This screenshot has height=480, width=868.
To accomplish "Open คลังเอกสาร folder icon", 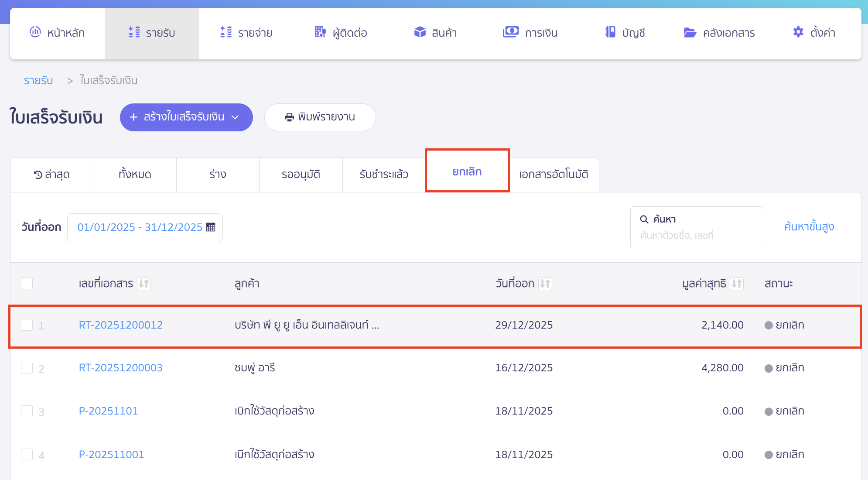I will (x=690, y=32).
